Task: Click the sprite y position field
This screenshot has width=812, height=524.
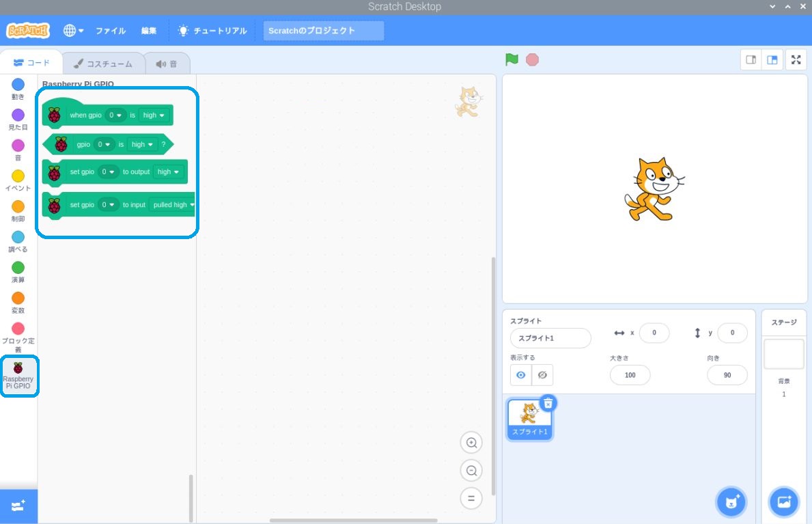Action: tap(732, 333)
